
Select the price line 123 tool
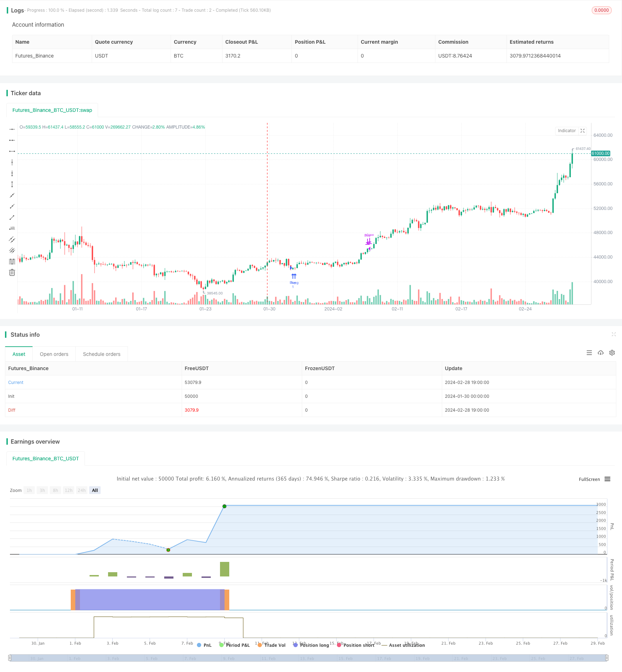12,228
